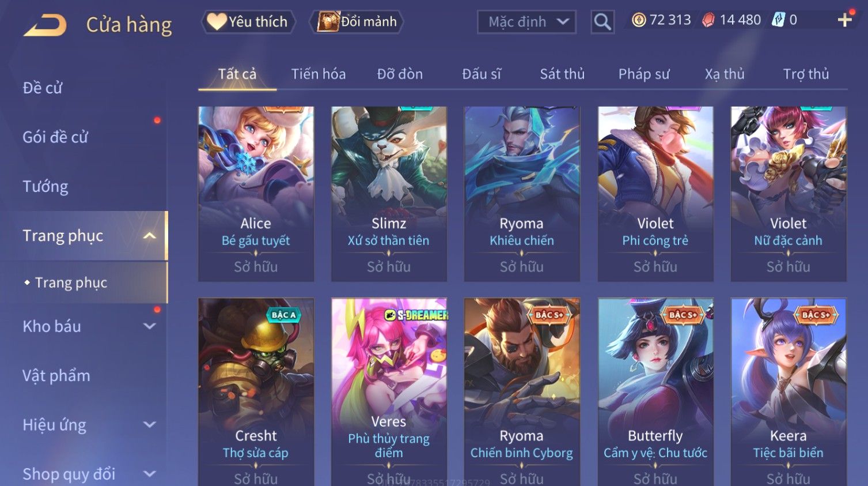Image resolution: width=868 pixels, height=486 pixels.
Task: Select the Tiến hóa tab
Action: pos(319,74)
